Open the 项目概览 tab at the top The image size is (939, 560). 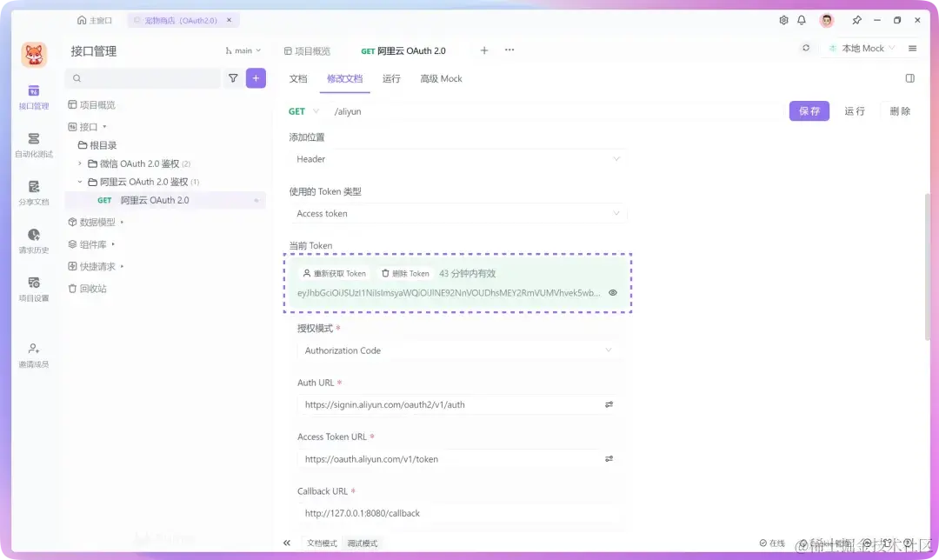coord(313,50)
